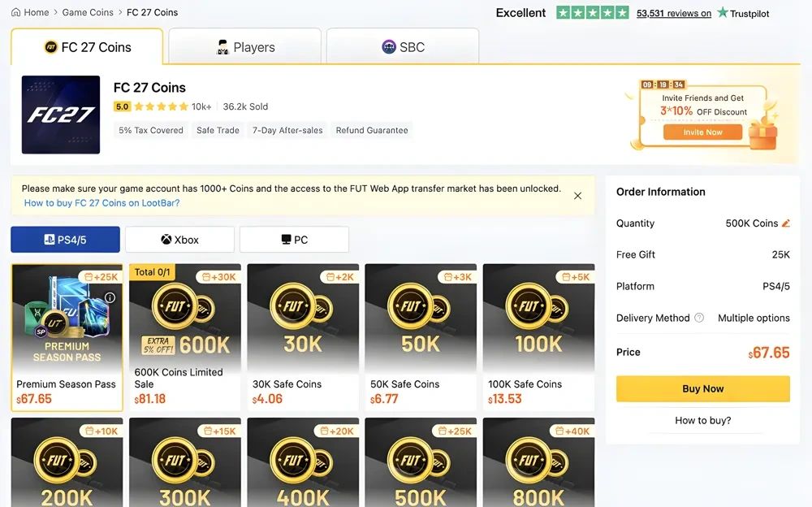This screenshot has width=812, height=507.
Task: Click the Home breadcrumb house icon
Action: [x=15, y=12]
